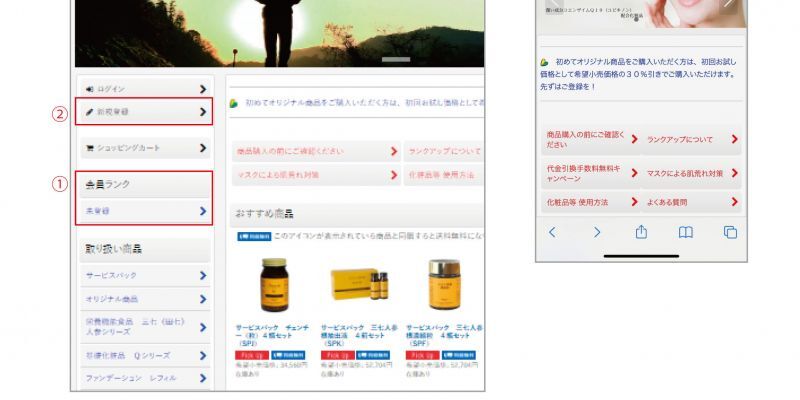This screenshot has height=400, width=800.
Task: Open mobile ランクアップについて button
Action: pos(691,139)
